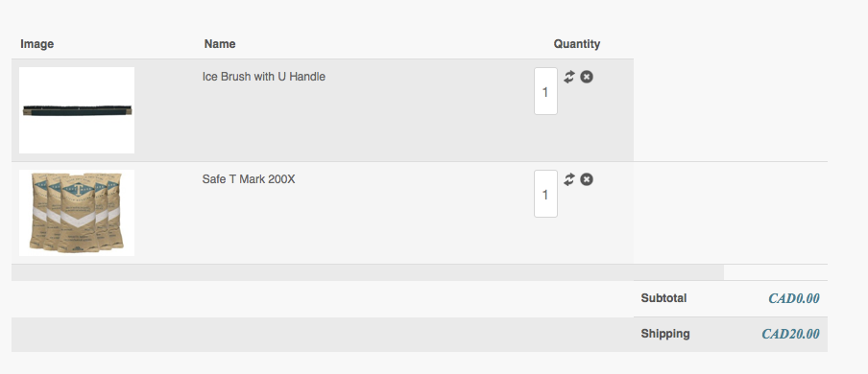This screenshot has height=374, width=868.
Task: Click the Name column header
Action: [x=220, y=44]
